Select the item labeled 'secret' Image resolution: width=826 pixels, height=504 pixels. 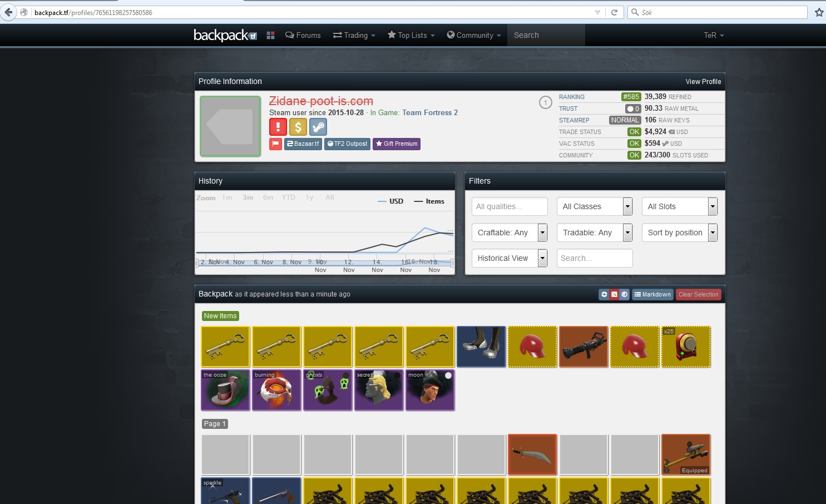(x=379, y=391)
